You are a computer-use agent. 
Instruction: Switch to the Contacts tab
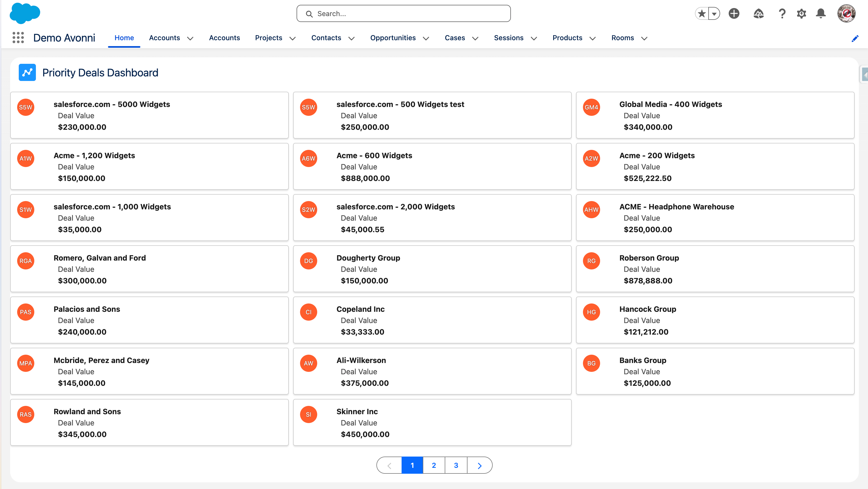(326, 38)
